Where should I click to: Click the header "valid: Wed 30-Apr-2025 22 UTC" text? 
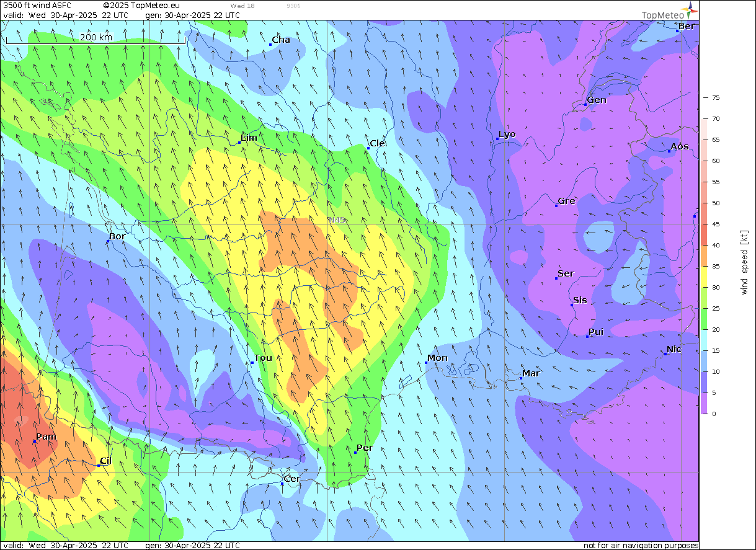pos(66,15)
